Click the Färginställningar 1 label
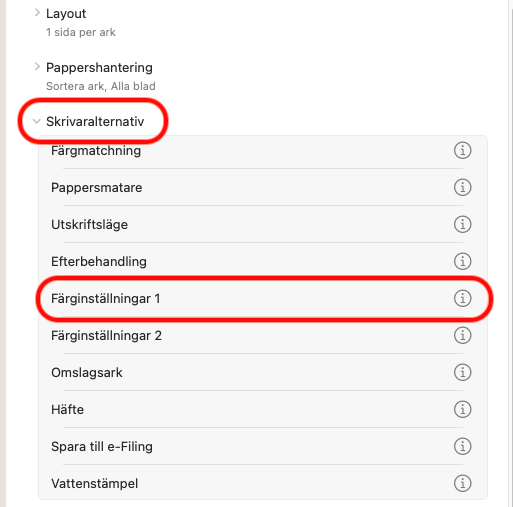The height and width of the screenshot is (507, 513). tap(106, 299)
